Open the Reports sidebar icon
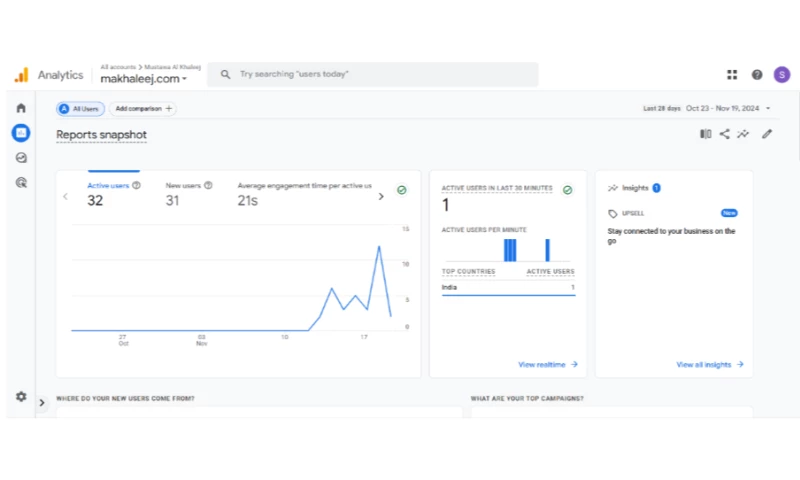800x480 pixels. pos(21,133)
